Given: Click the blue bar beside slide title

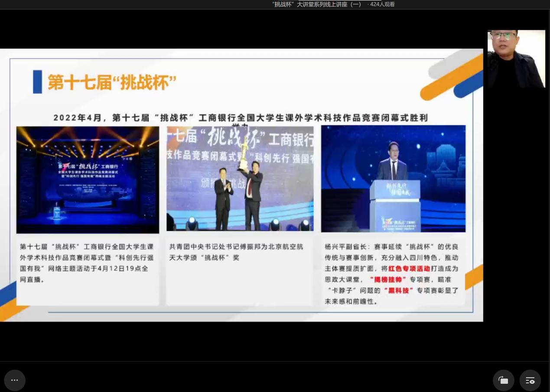Looking at the screenshot, I should [37, 82].
